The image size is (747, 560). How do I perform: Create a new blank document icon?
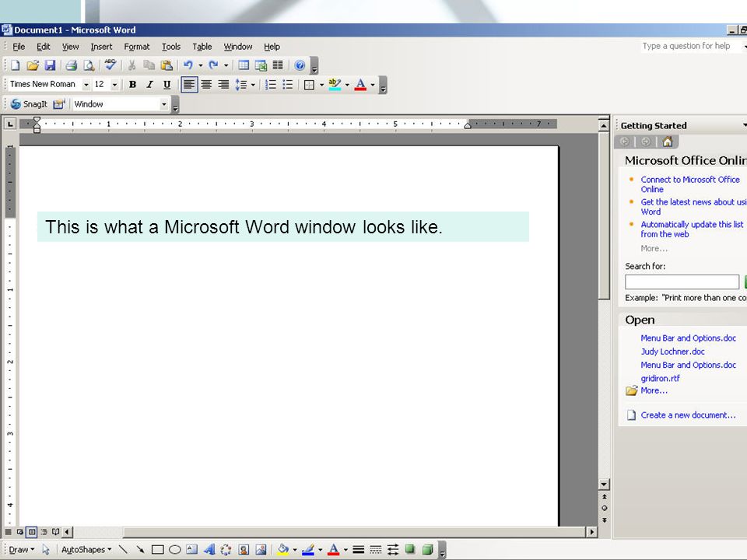[16, 65]
